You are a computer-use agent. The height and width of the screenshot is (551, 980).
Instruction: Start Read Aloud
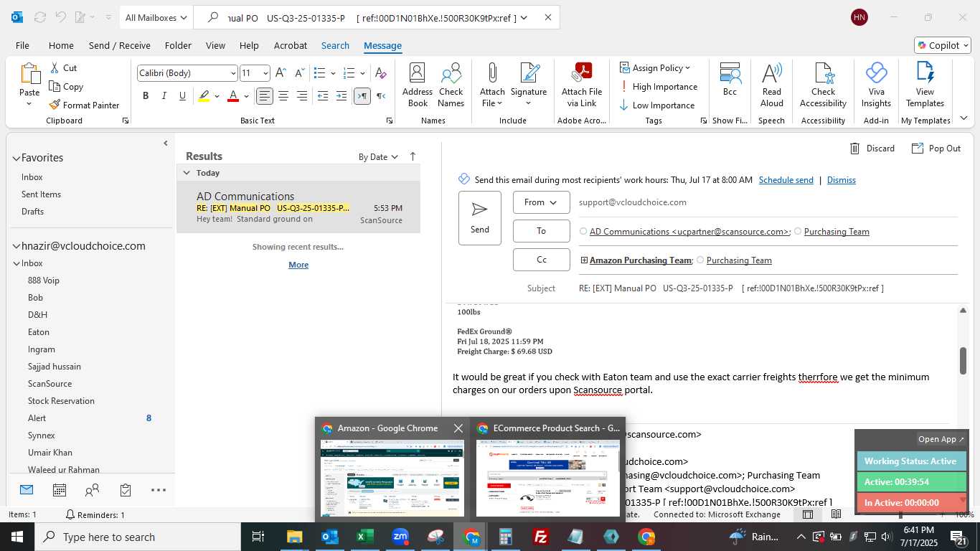[x=772, y=85]
